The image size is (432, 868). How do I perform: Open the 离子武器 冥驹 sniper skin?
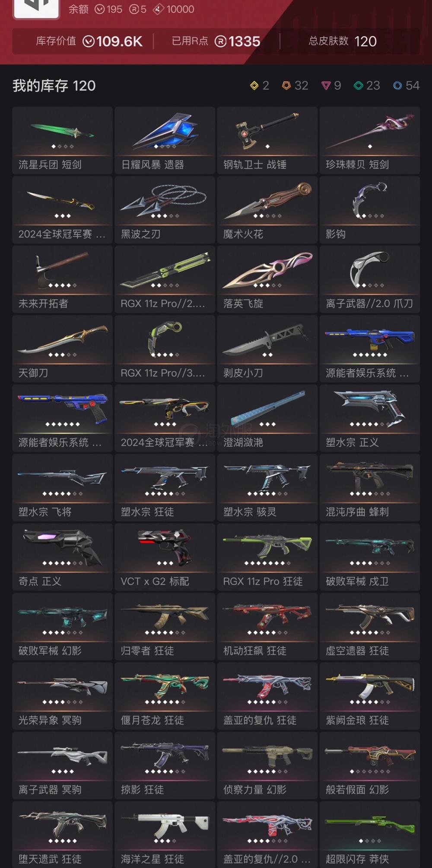pos(63,766)
